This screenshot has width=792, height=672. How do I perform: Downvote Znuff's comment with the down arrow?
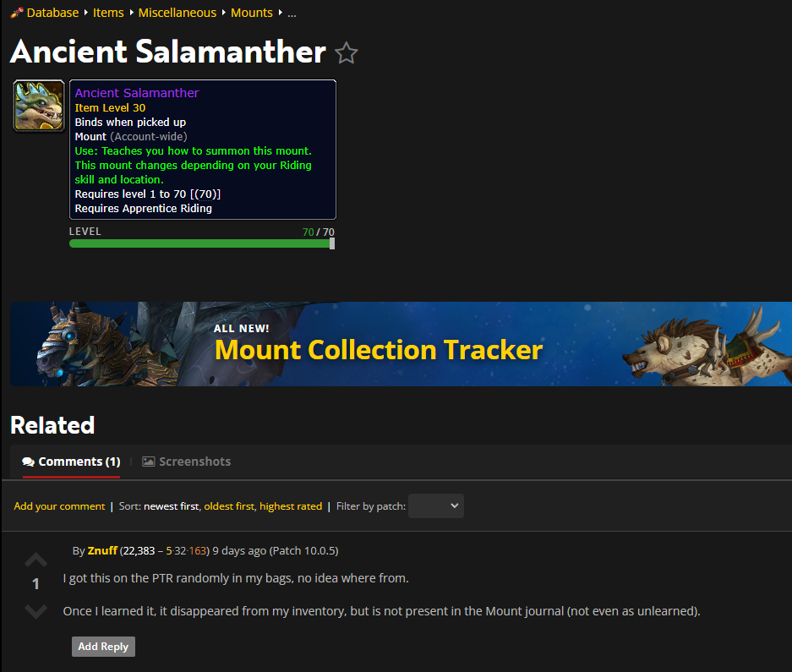coord(36,611)
